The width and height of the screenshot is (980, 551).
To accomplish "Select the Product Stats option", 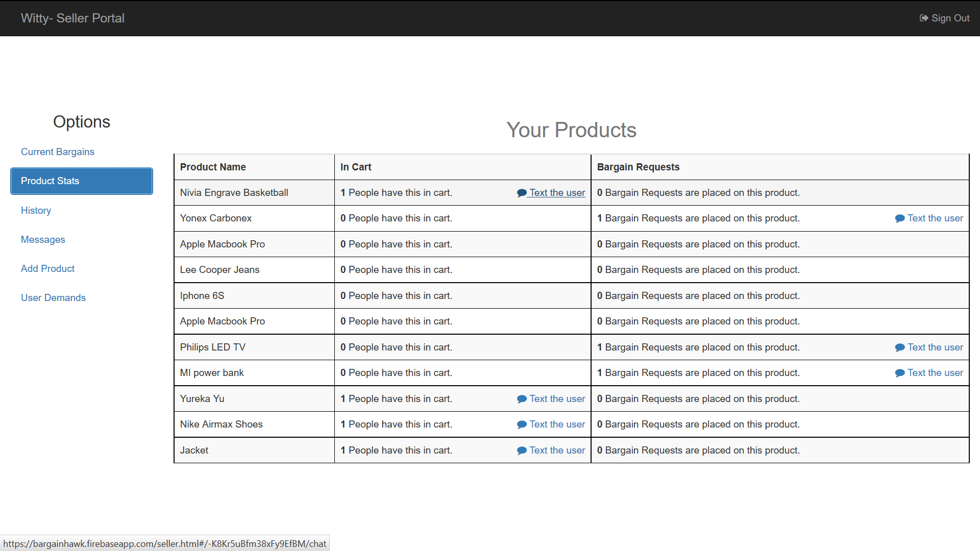I will (82, 181).
